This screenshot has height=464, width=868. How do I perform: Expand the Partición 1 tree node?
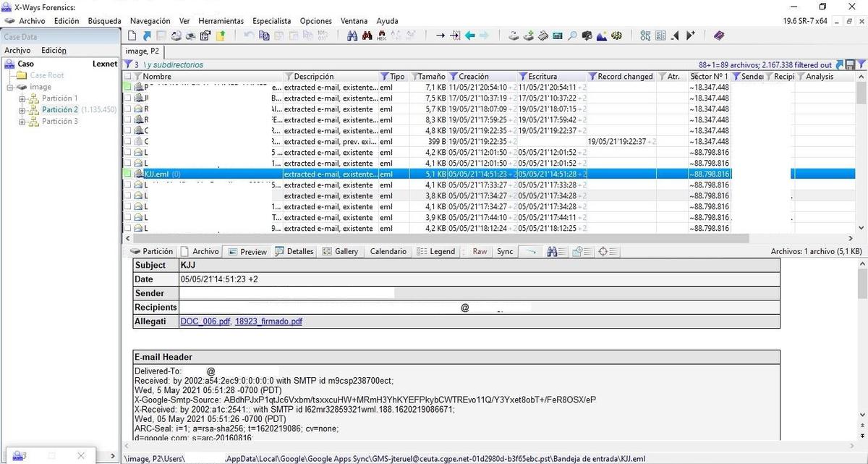click(x=22, y=98)
